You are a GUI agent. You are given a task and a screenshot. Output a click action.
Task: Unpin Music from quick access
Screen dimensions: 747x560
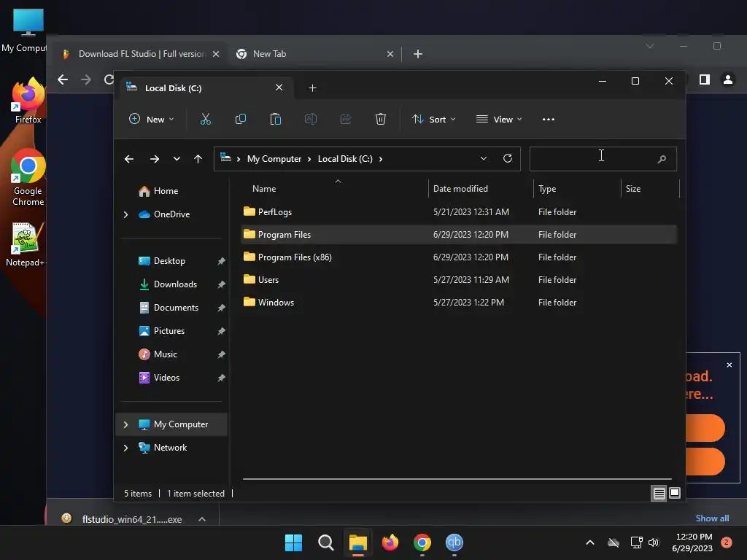click(221, 354)
